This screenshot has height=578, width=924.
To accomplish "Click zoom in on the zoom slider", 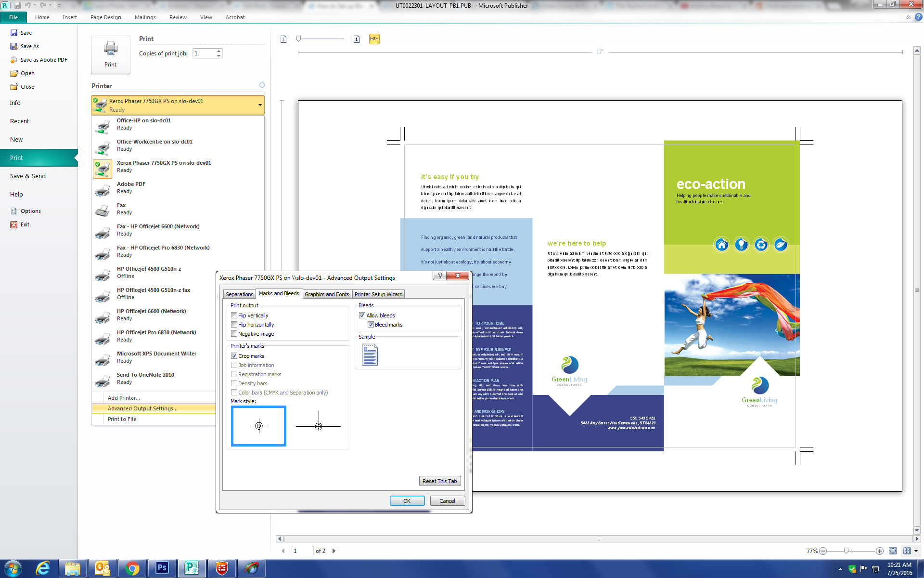I will click(880, 551).
